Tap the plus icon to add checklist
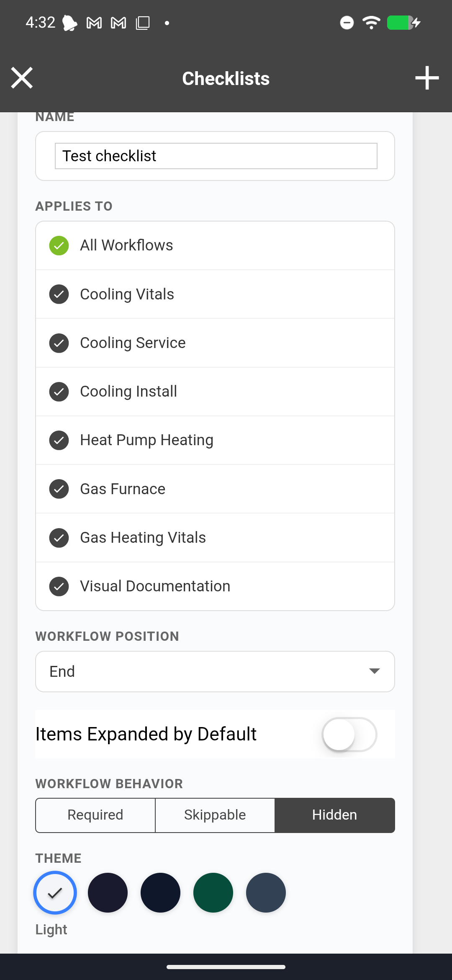 (426, 78)
